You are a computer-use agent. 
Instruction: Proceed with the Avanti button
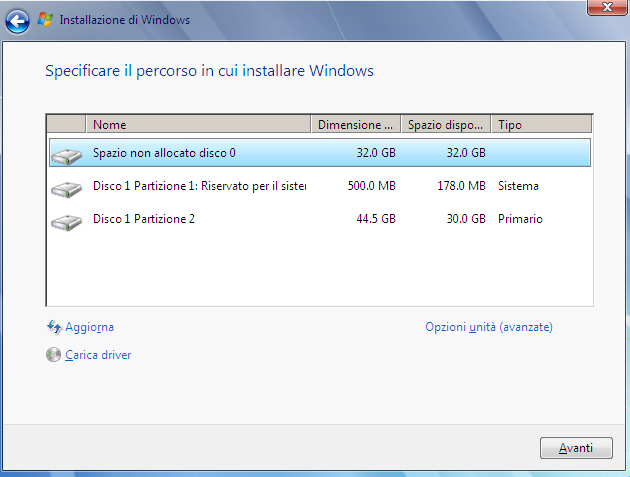click(x=576, y=448)
